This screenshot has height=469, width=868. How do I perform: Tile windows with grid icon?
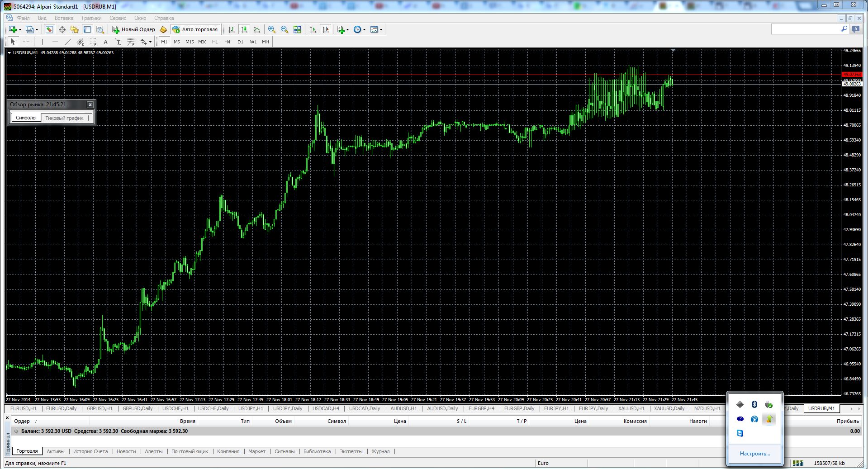(x=297, y=29)
